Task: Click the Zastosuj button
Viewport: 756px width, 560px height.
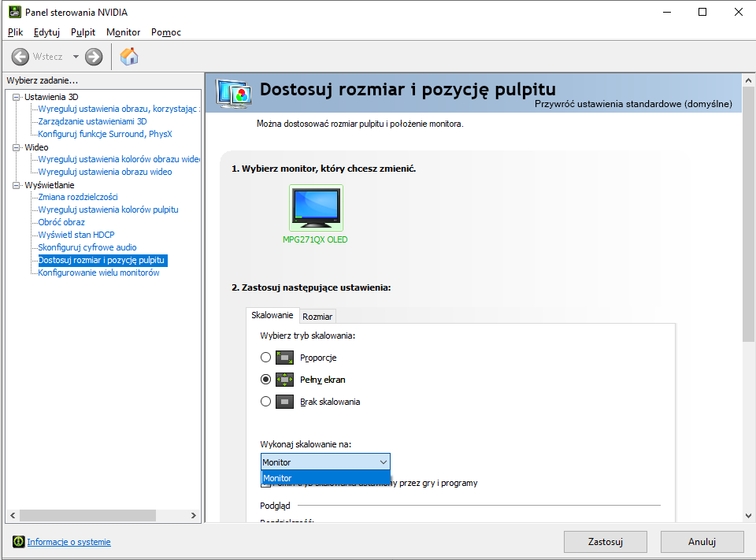Action: click(606, 542)
